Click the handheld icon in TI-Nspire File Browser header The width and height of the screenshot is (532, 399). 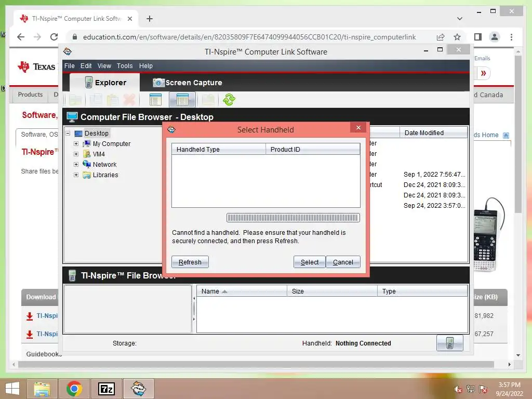click(72, 275)
